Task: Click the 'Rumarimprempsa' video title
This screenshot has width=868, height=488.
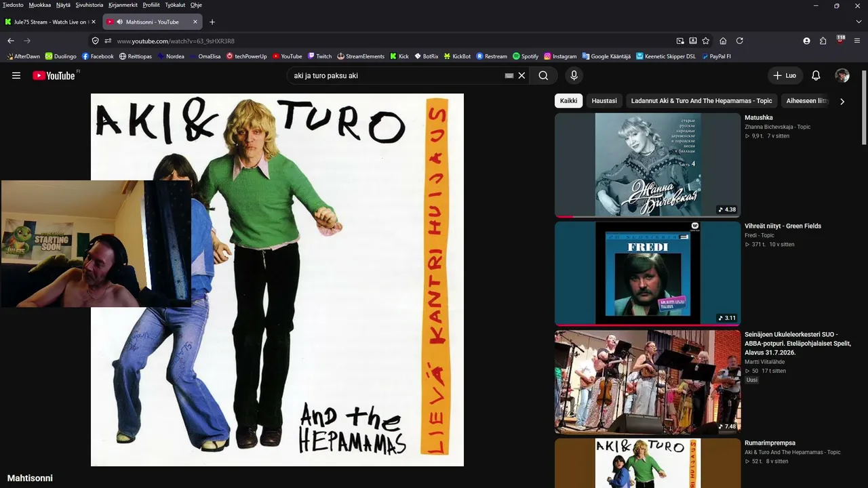Action: (770, 443)
